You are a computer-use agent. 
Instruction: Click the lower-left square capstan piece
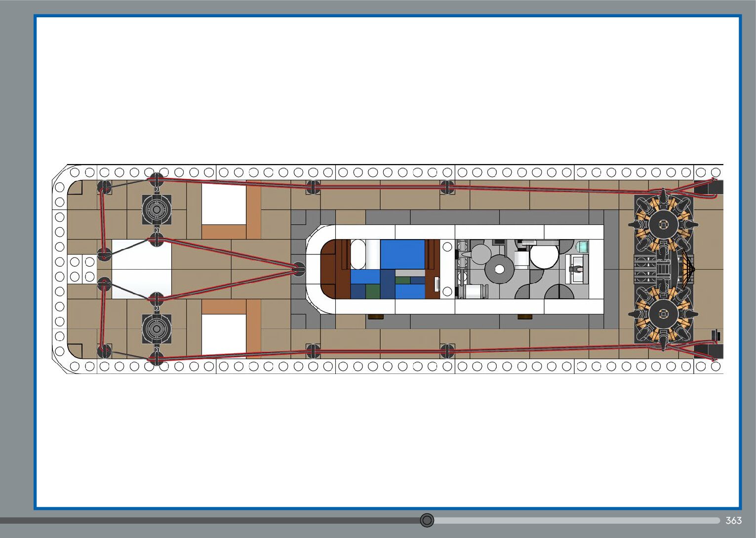pyautogui.click(x=157, y=329)
